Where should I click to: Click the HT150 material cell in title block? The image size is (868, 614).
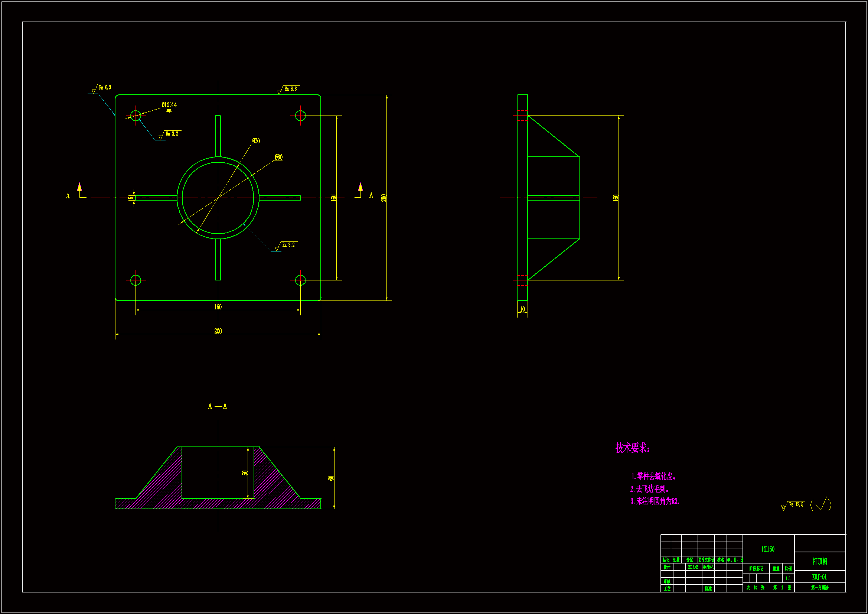[768, 549]
